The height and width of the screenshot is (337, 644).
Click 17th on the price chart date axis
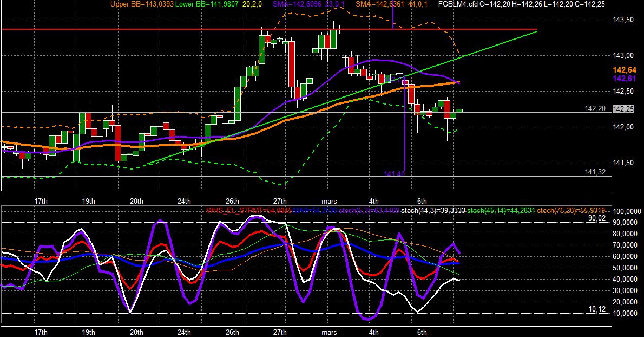41,202
